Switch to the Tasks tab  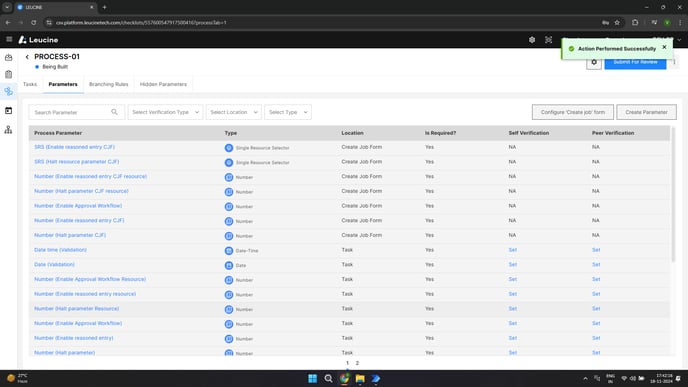[x=30, y=84]
